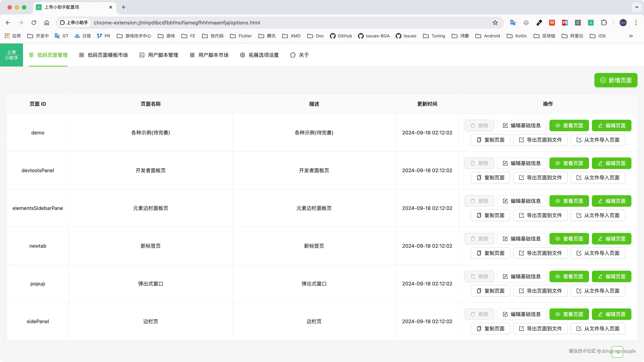Reload the page with the refresh icon
The height and width of the screenshot is (362, 644).
click(x=33, y=22)
